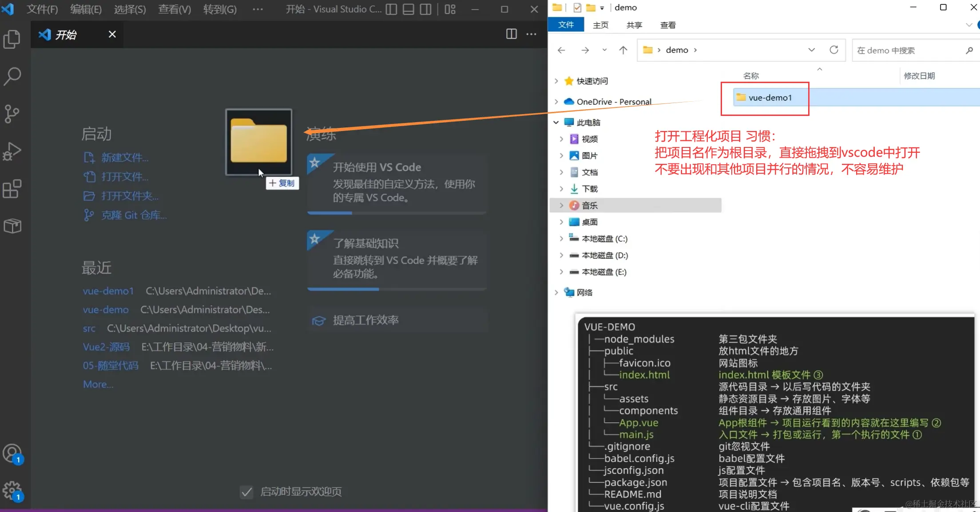Open 选择(S) menu in VS Code
980x512 pixels.
click(130, 9)
